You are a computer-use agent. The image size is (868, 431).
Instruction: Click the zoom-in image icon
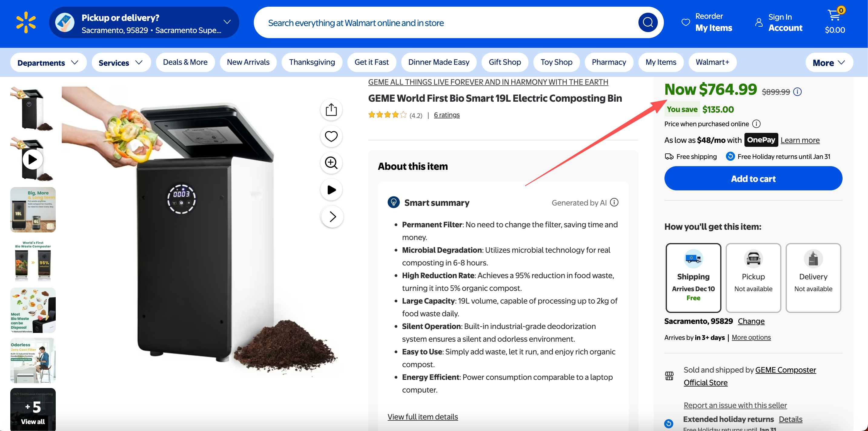(x=331, y=163)
